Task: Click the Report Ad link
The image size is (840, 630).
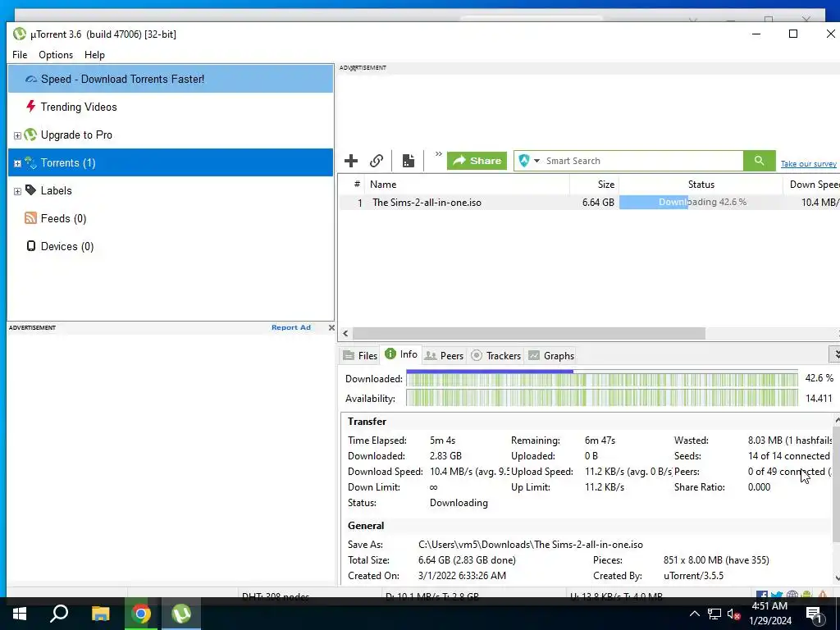Action: click(291, 327)
